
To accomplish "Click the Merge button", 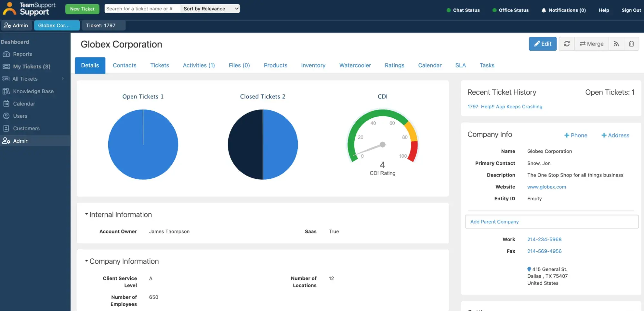I will 591,44.
